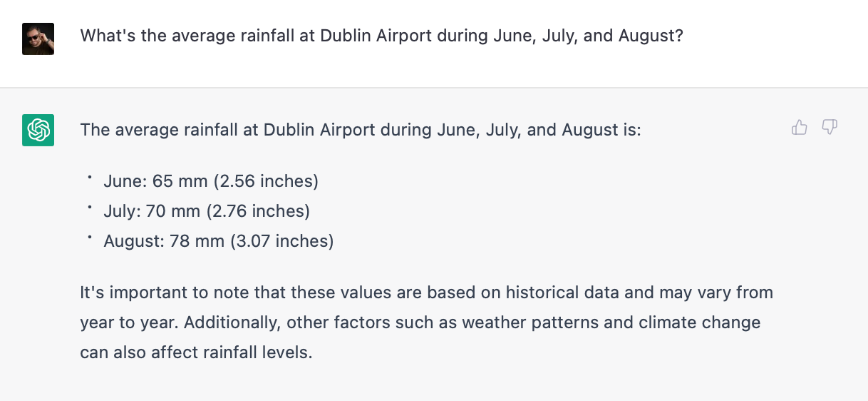The height and width of the screenshot is (401, 868).
Task: Select the June: 65 mm list item
Action: [x=211, y=181]
